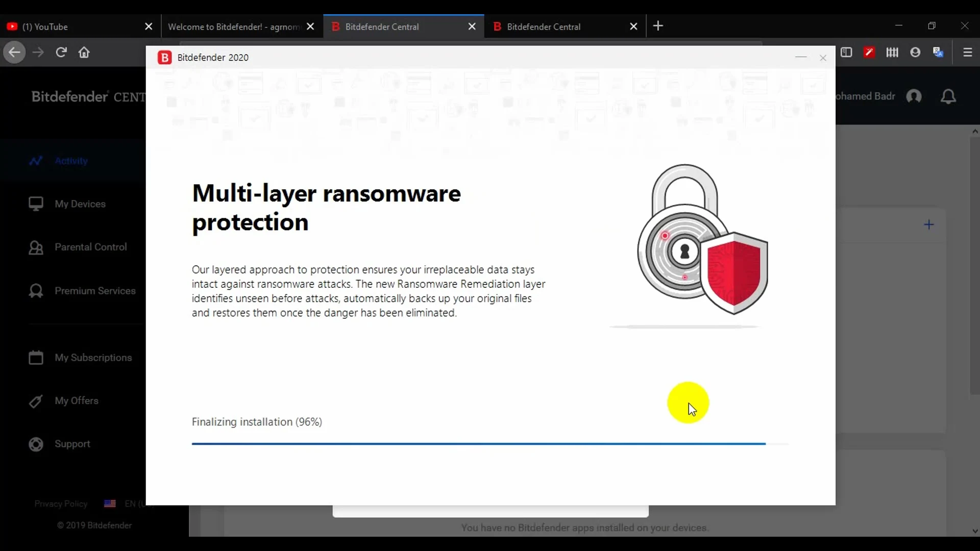The image size is (980, 551).
Task: Open the EN language selector
Action: pyautogui.click(x=135, y=504)
